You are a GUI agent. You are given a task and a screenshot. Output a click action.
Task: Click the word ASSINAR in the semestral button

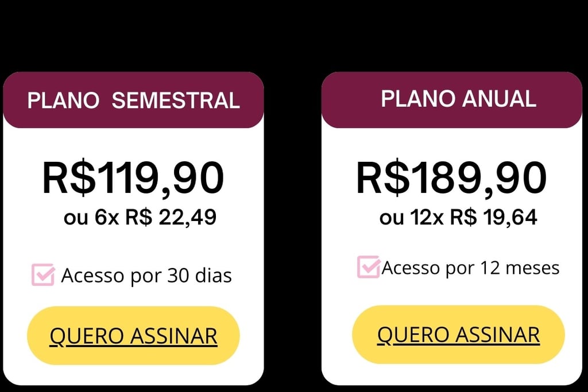coord(173,336)
